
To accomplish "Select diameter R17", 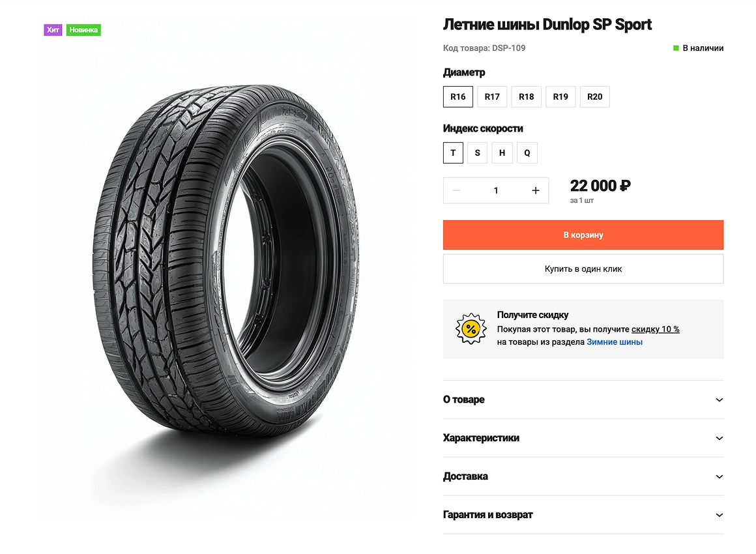I will (492, 96).
